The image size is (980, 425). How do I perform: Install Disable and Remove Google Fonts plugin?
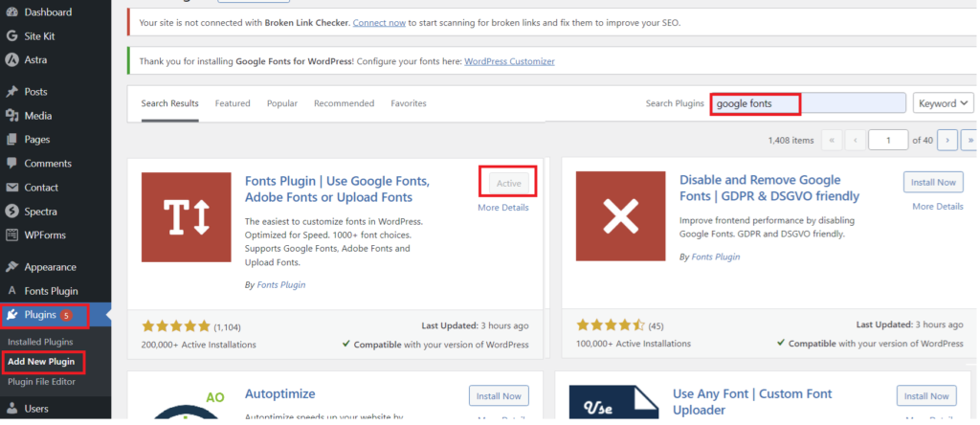point(933,183)
